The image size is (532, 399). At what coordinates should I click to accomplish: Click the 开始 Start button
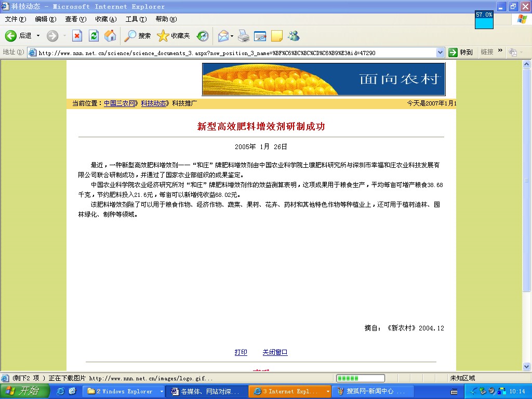(25, 391)
